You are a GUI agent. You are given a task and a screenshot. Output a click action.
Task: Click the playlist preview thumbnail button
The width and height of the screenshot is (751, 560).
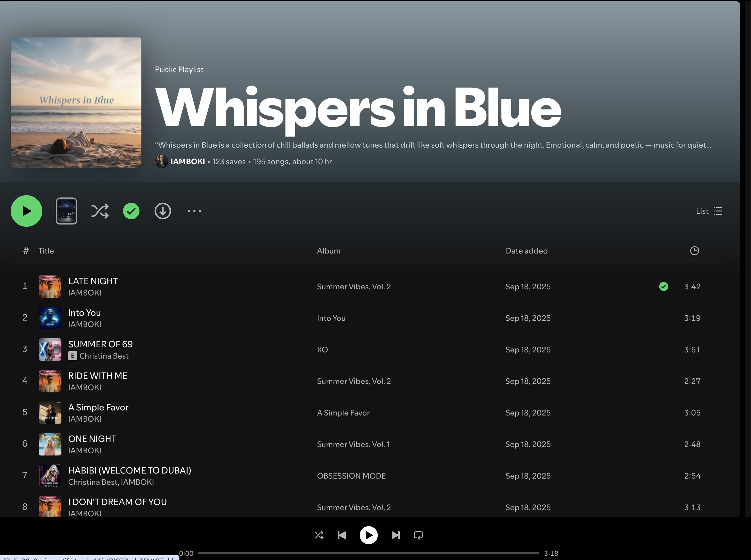[66, 211]
